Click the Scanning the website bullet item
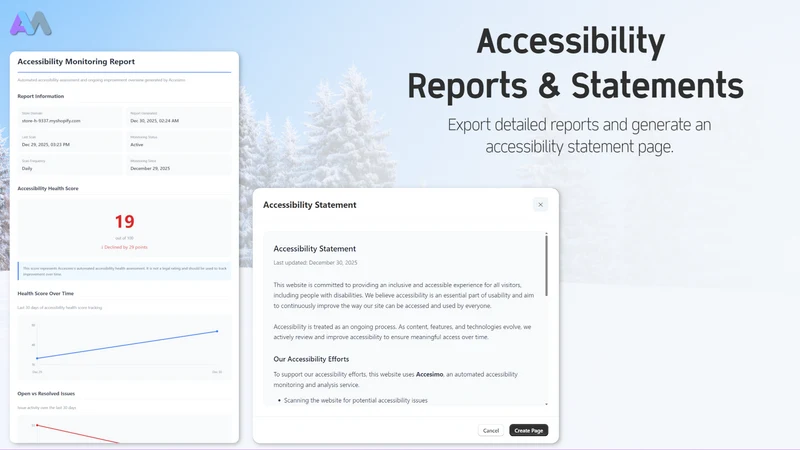The width and height of the screenshot is (800, 450). click(356, 401)
